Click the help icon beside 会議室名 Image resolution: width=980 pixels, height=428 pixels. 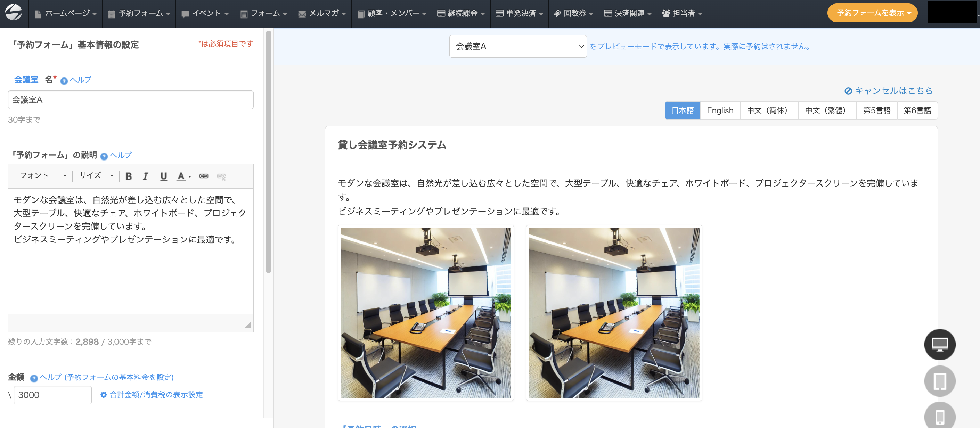64,81
